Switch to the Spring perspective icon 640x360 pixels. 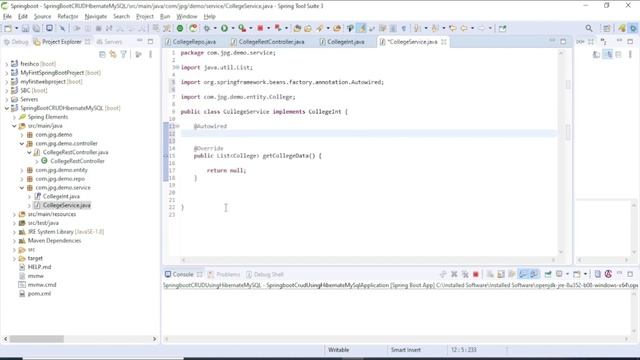coord(621,28)
